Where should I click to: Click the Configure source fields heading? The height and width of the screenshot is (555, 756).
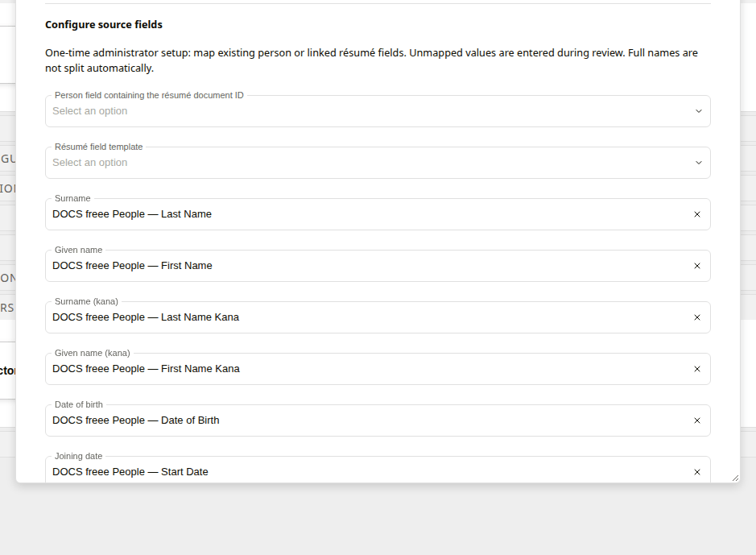click(x=104, y=25)
